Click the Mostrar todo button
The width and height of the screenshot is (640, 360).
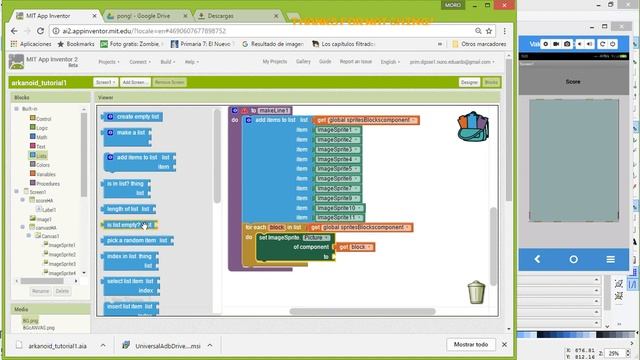(471, 344)
